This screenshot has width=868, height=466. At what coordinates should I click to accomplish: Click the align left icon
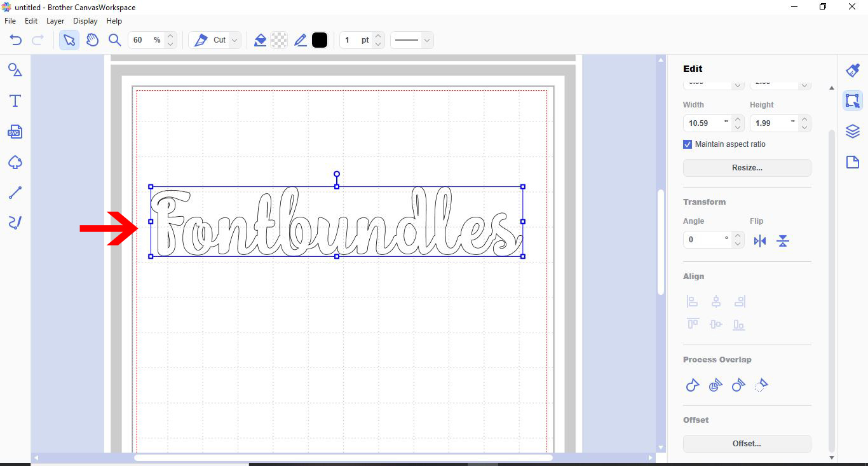coord(693,301)
